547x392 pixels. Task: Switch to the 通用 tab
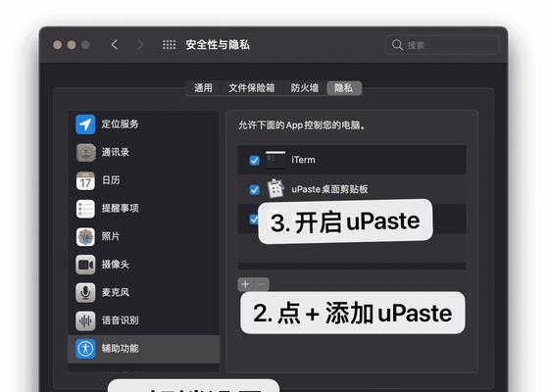[203, 88]
